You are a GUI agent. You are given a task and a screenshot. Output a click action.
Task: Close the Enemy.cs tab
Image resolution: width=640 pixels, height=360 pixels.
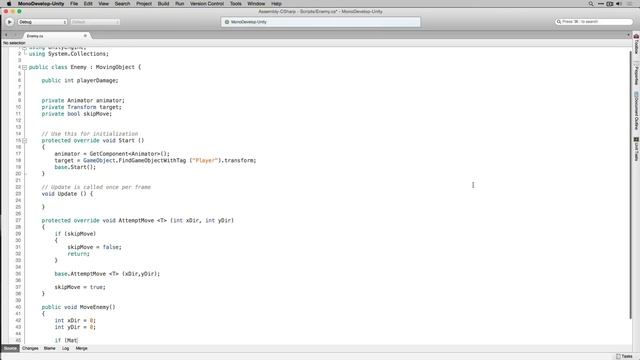[85, 36]
